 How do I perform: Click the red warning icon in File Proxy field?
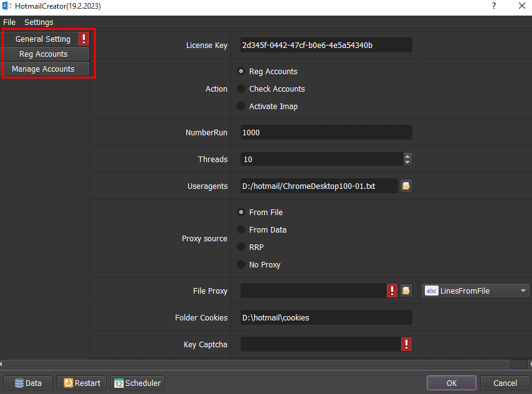pos(392,291)
